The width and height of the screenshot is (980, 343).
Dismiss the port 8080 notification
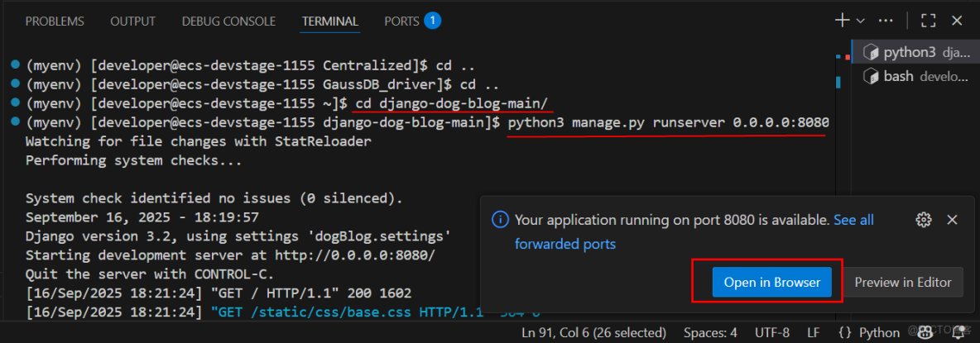(x=952, y=220)
